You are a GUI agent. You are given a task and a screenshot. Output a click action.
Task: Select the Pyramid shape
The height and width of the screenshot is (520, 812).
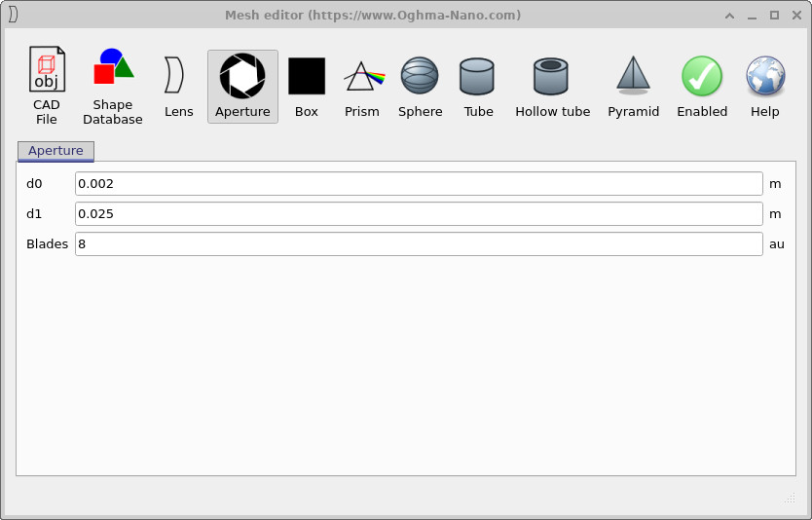point(634,86)
